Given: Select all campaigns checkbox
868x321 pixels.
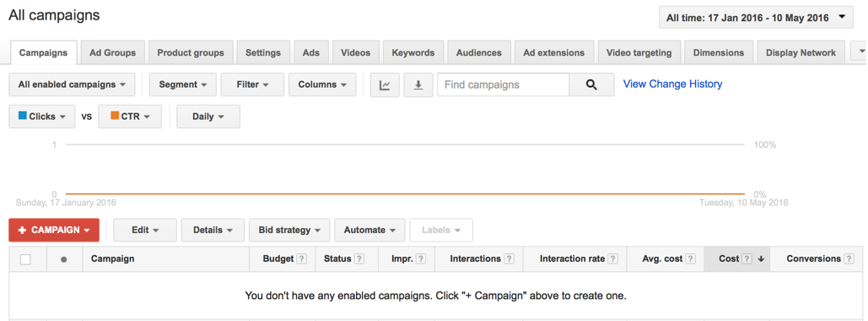Looking at the screenshot, I should pyautogui.click(x=25, y=258).
